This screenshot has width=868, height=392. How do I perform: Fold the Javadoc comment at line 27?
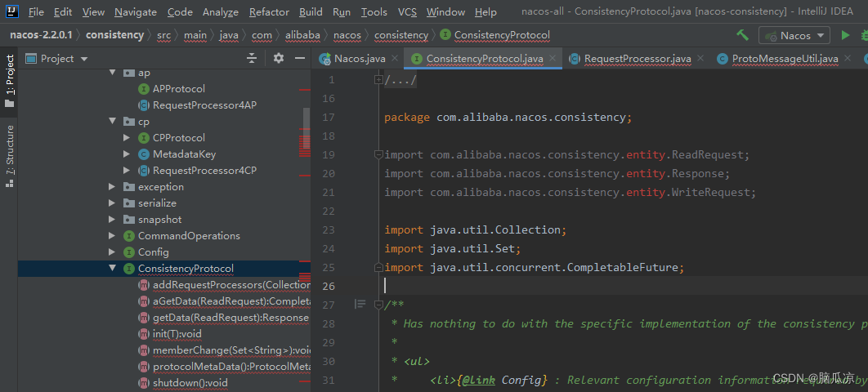(378, 305)
